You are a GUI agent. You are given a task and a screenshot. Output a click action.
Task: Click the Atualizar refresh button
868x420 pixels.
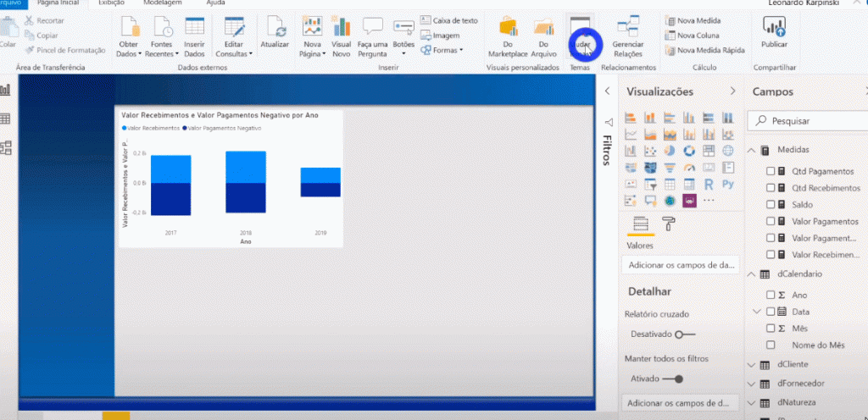point(275,34)
